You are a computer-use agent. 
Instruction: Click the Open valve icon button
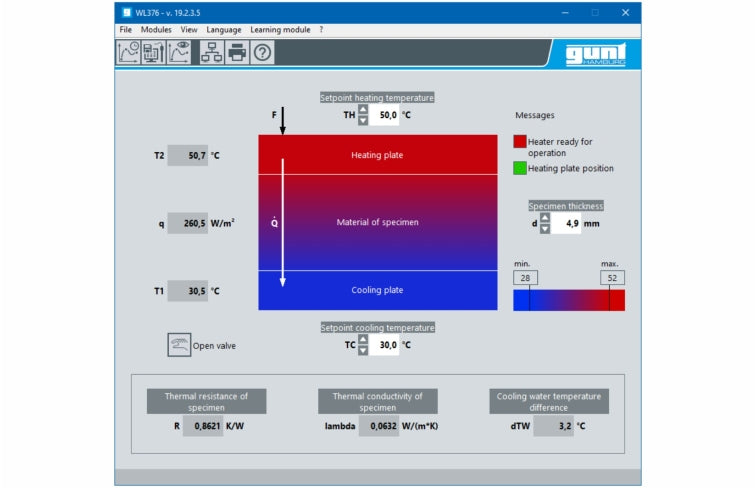178,345
